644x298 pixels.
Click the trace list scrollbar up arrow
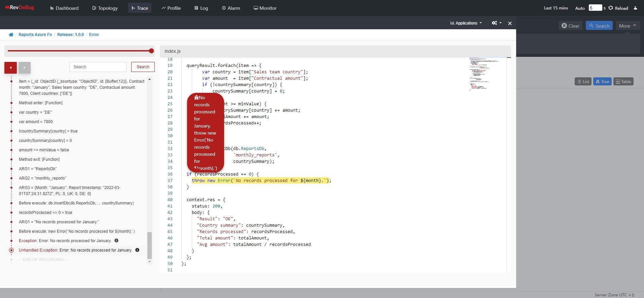149,79
